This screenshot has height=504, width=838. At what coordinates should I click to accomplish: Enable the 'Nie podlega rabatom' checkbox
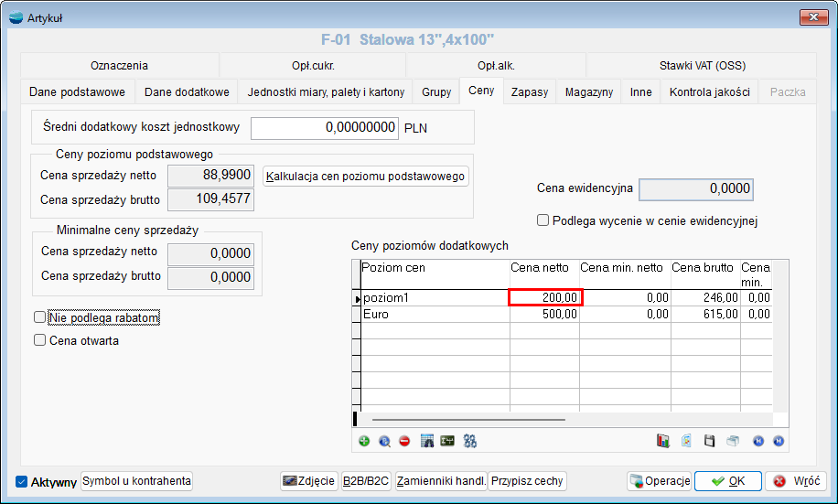click(39, 317)
